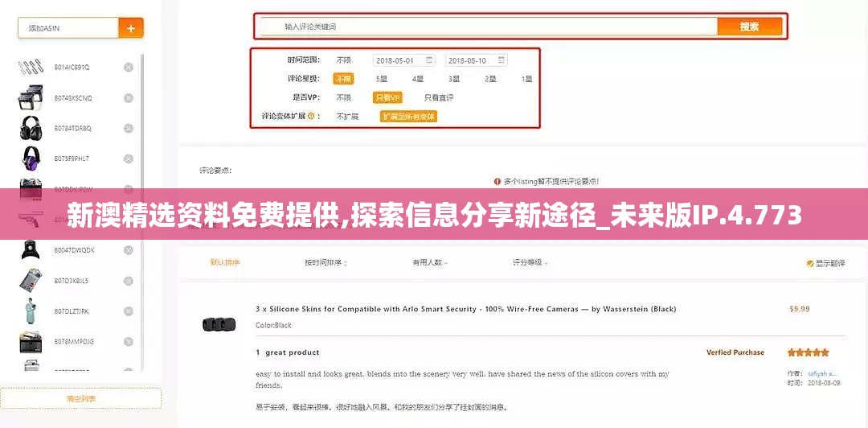Click the ASIN list vertical scrollbar

[x=142, y=212]
